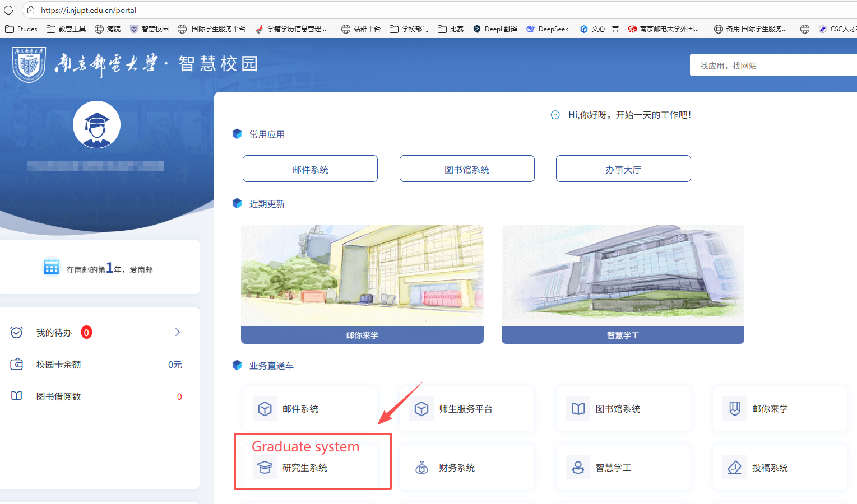The width and height of the screenshot is (857, 504).
Task: Click the 邮你来学 shield icon
Action: point(735,409)
